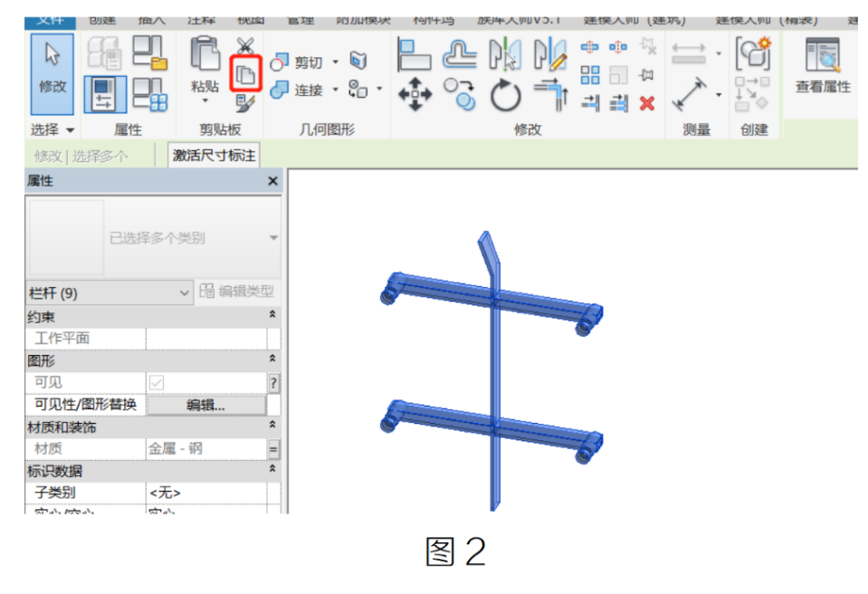Click the 激活尺寸标注 button

coord(215,156)
